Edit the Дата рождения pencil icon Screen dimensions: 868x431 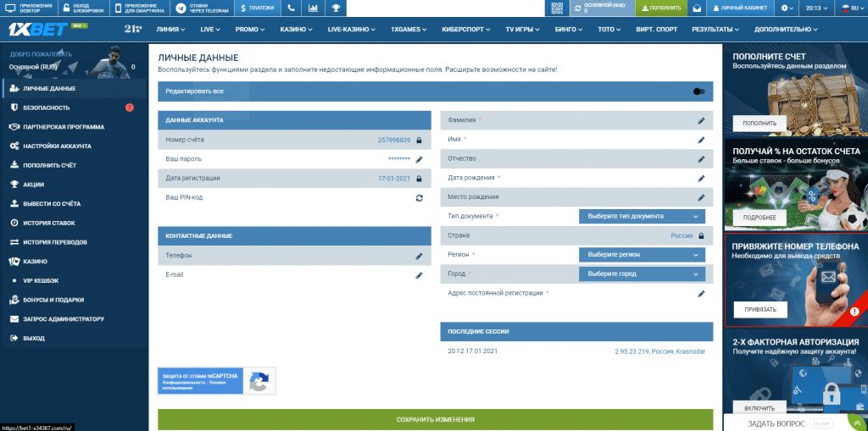point(701,178)
